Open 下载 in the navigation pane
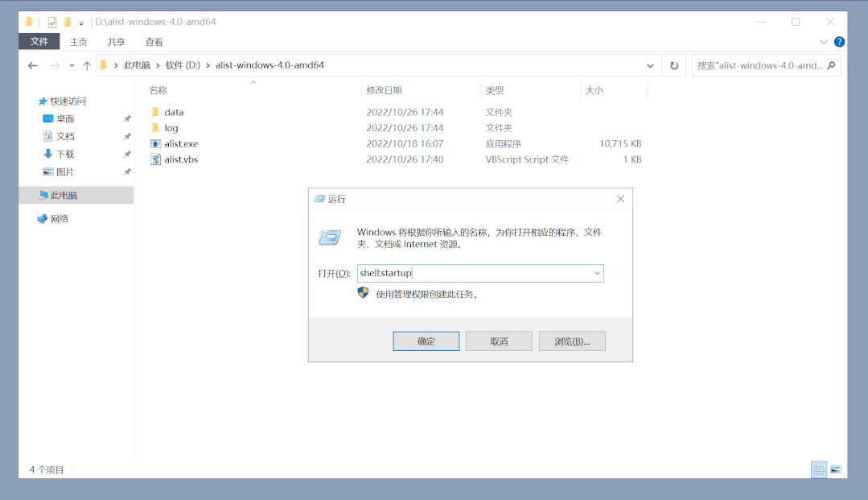Viewport: 868px width, 500px height. click(65, 154)
